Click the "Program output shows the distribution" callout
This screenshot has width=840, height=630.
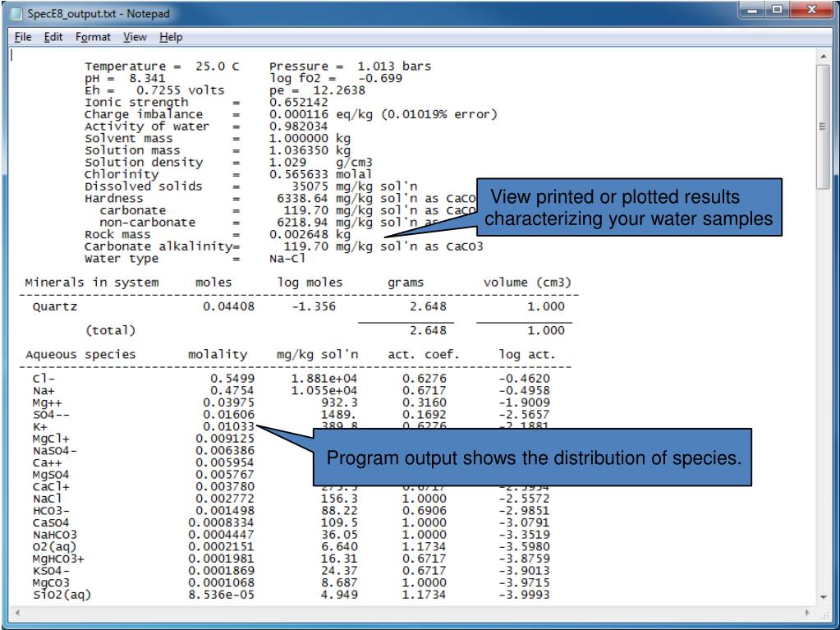pos(534,457)
